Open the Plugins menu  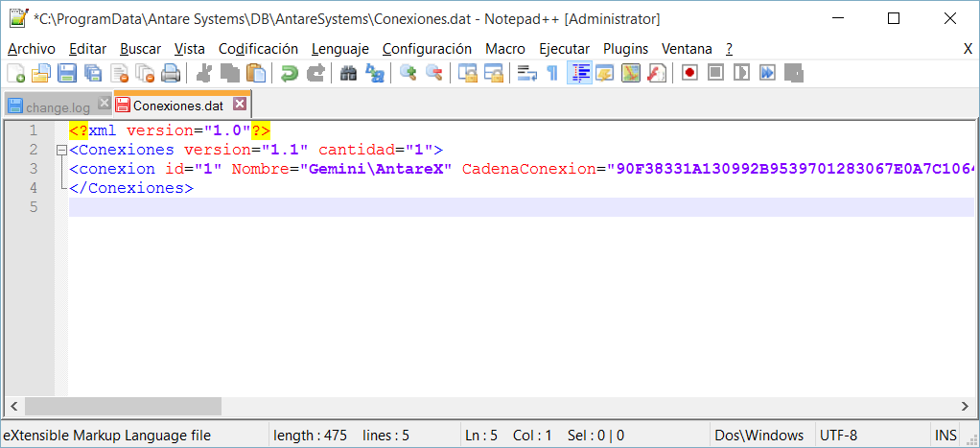tap(625, 48)
